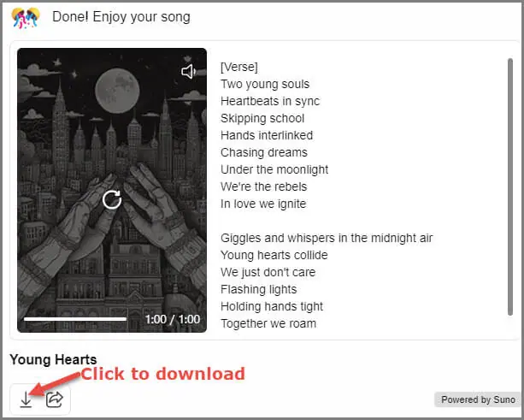Click the red Click to download annotation
The height and width of the screenshot is (420, 524).
[163, 374]
